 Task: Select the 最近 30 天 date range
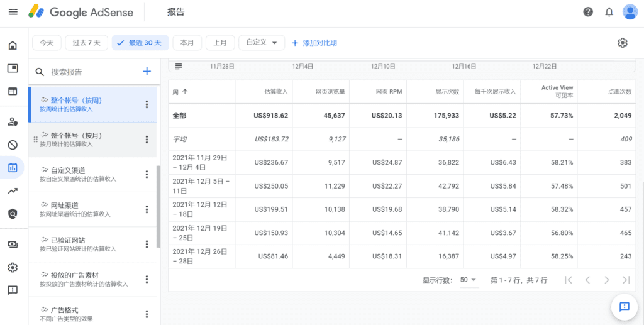coord(140,43)
